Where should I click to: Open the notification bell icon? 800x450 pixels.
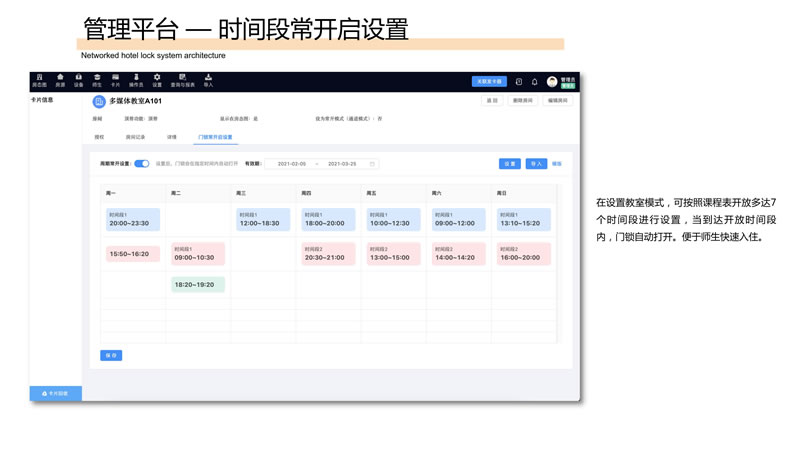click(x=535, y=82)
